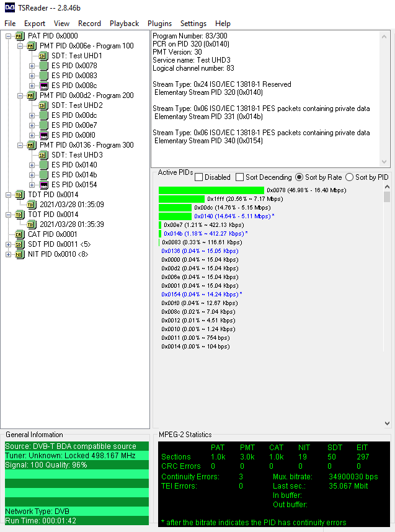Collapse the TOT PID 0x0014 node

(9, 215)
